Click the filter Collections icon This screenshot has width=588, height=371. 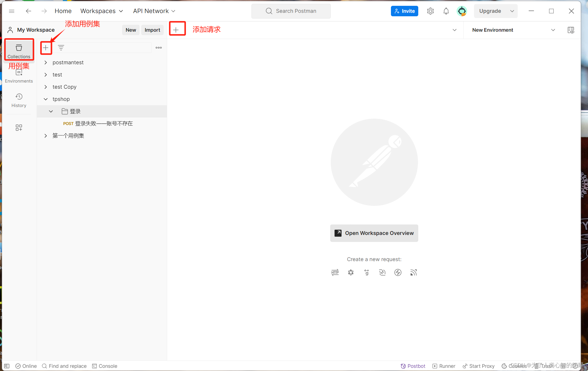(x=61, y=48)
